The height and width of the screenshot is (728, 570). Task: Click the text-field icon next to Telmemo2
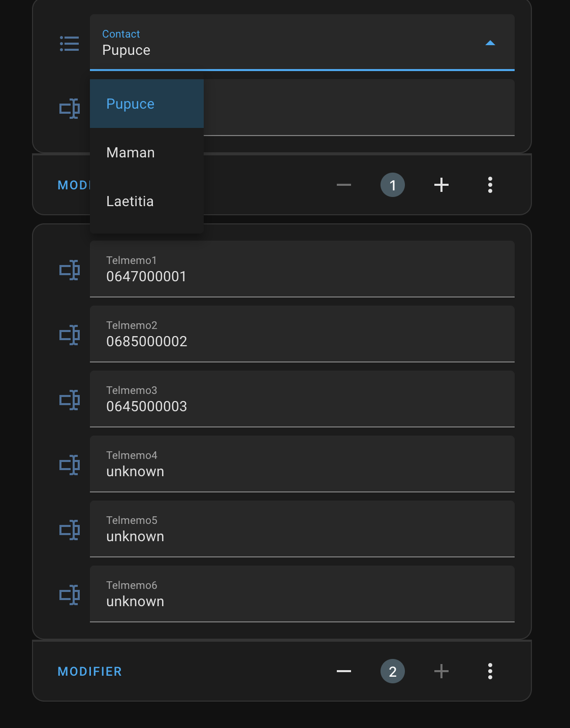(x=70, y=335)
